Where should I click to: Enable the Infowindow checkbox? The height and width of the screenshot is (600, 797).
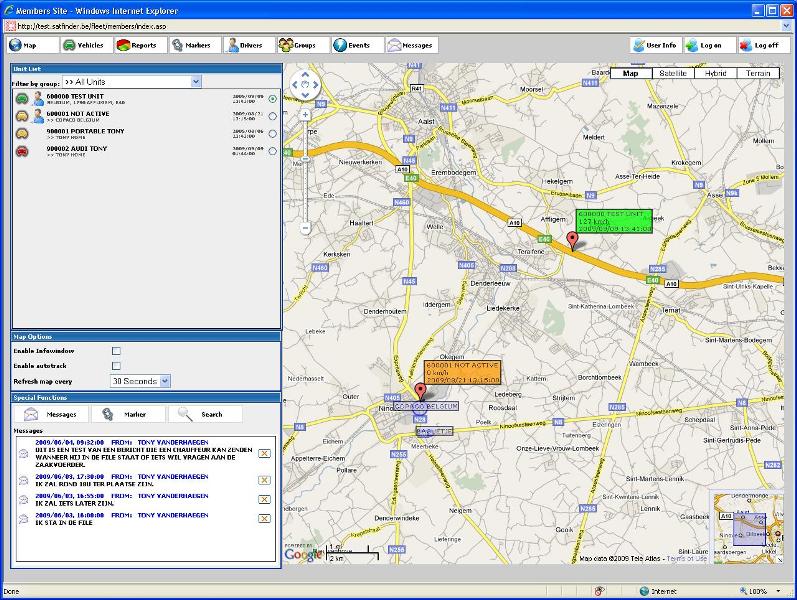click(x=116, y=351)
